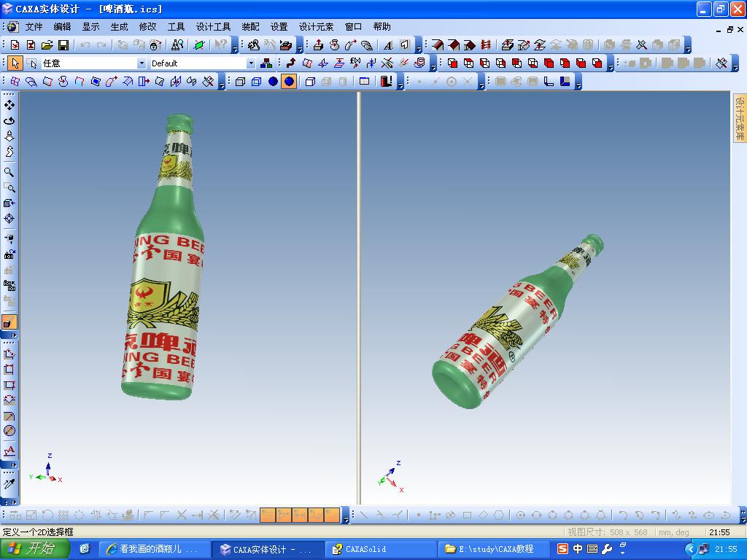Click the green plane TriBall icon
Image resolution: width=747 pixels, height=560 pixels.
pos(199,44)
